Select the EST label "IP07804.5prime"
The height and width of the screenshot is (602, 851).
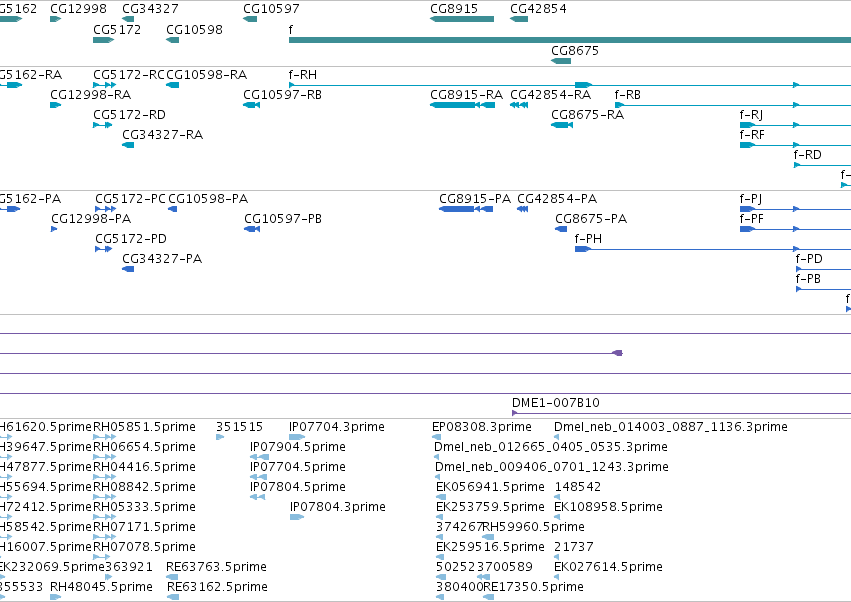[x=298, y=487]
